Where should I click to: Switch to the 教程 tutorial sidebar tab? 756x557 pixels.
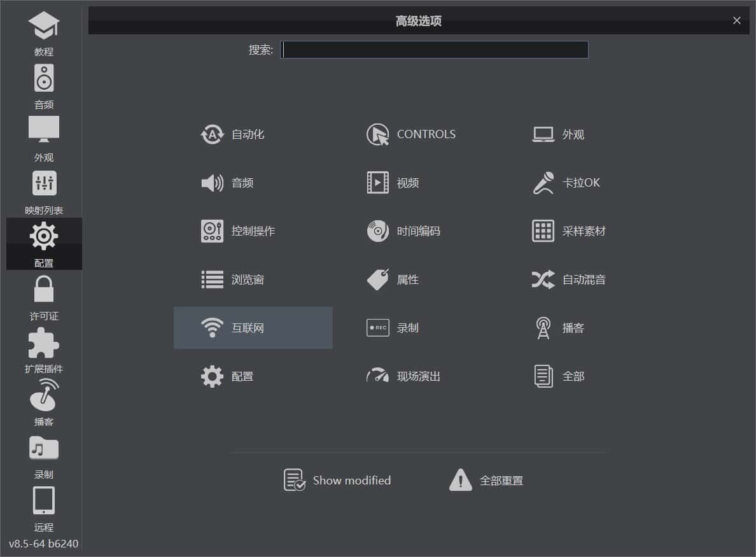coord(44,33)
